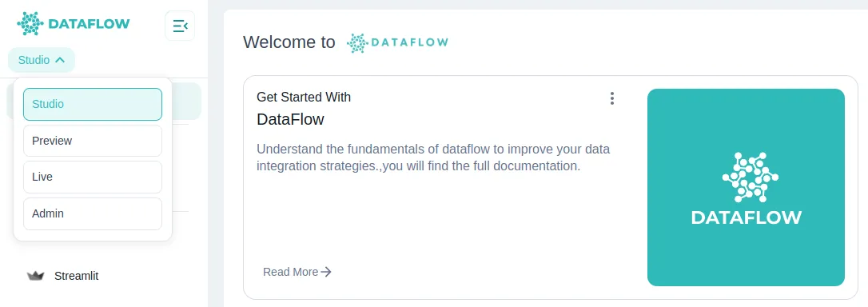
Task: Click the dataflow fundamentals description text
Action: click(433, 157)
